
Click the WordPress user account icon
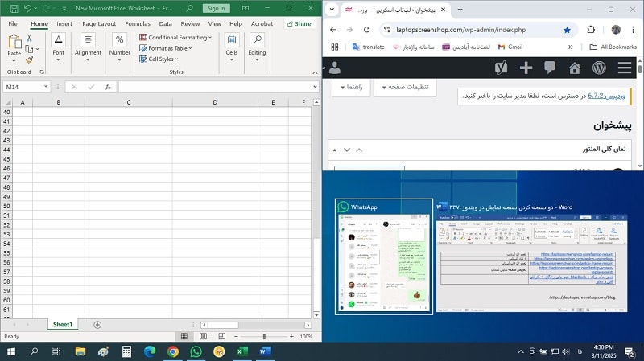point(335,68)
